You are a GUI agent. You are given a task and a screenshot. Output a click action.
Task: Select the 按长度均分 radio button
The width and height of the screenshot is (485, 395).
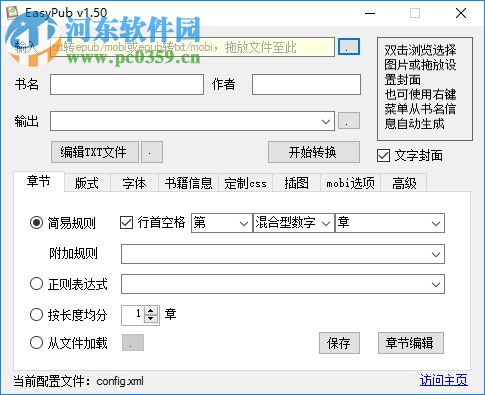click(36, 314)
